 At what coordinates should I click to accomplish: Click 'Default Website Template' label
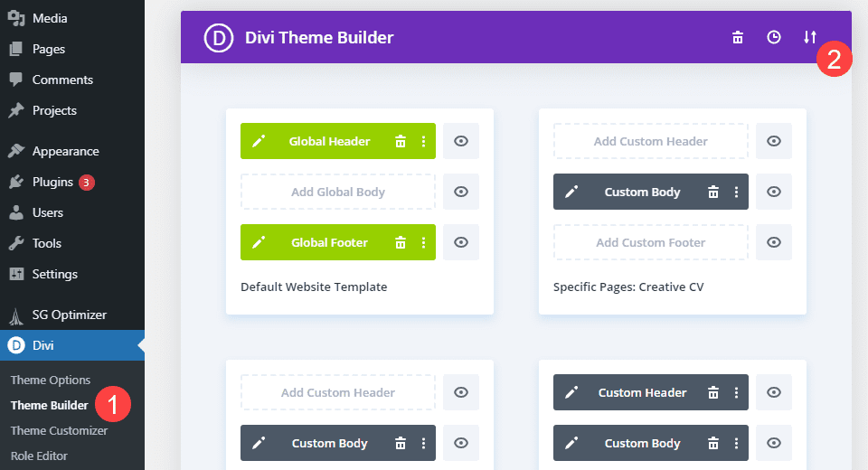[x=314, y=287]
